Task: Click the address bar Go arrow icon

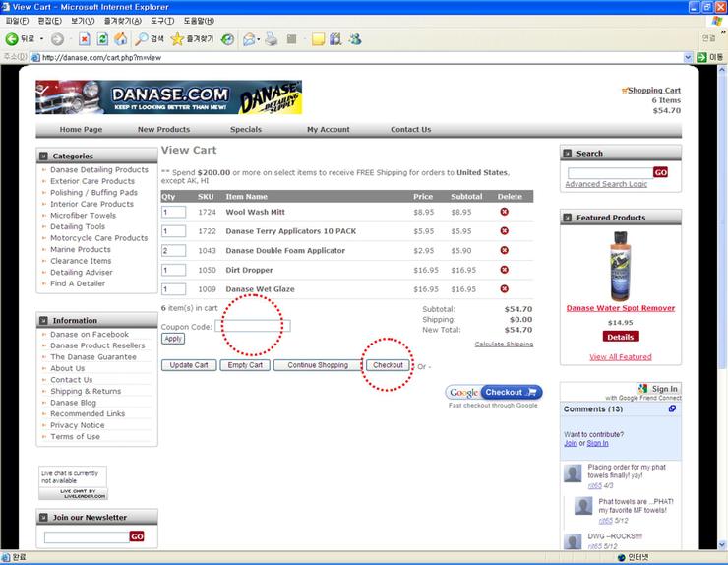Action: click(x=701, y=58)
